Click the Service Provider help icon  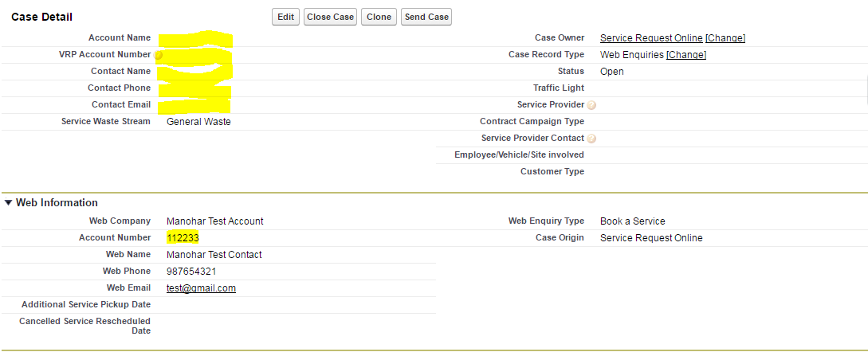point(591,105)
